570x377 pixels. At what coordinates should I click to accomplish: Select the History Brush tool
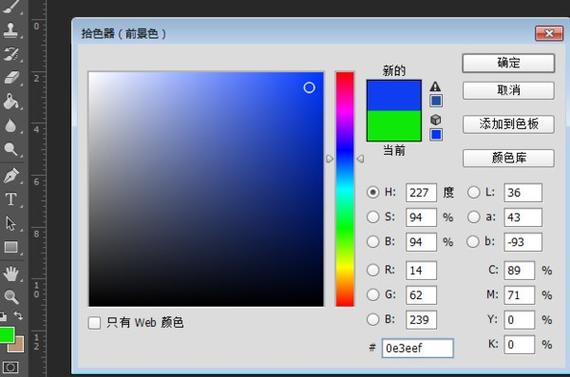point(11,54)
